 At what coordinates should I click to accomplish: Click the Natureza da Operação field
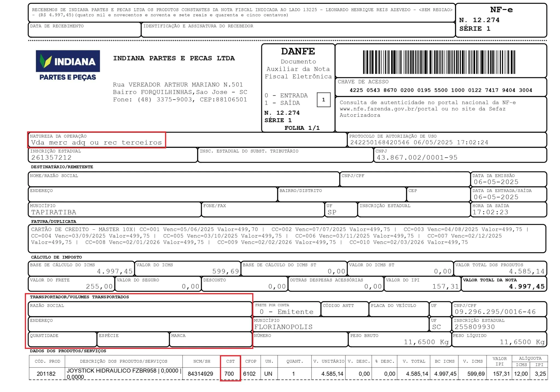97,142
